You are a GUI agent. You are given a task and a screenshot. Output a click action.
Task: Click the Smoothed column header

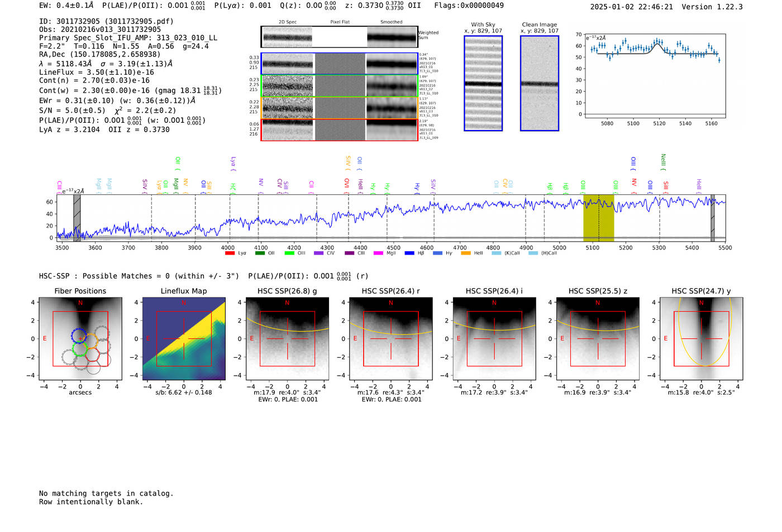391,22
